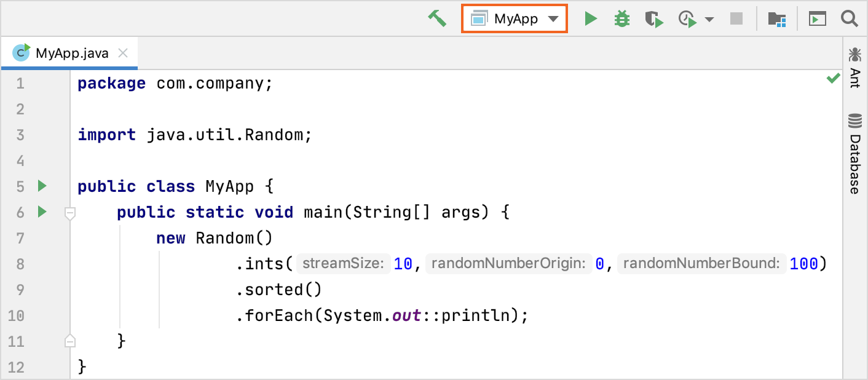Click the Profile run icon
This screenshot has height=380, width=868.
pyautogui.click(x=687, y=19)
